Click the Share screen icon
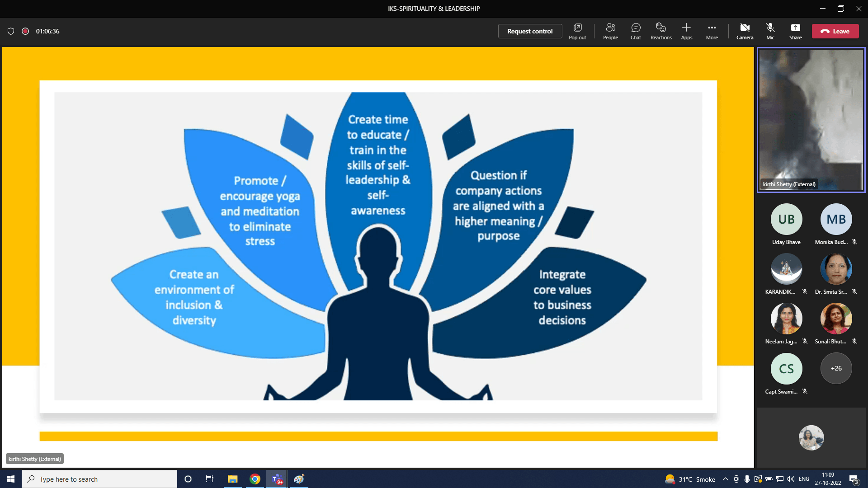 click(795, 31)
